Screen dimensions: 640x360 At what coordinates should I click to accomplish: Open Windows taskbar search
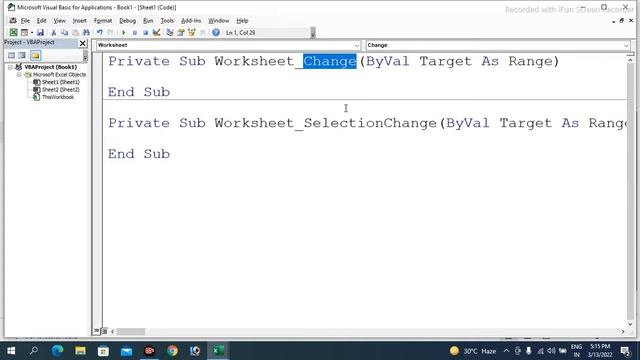34,351
